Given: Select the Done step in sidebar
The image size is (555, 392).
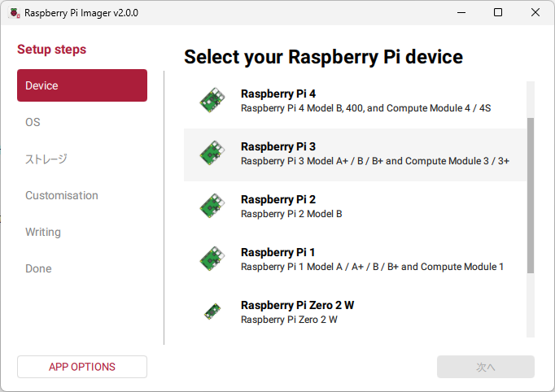Looking at the screenshot, I should (38, 268).
